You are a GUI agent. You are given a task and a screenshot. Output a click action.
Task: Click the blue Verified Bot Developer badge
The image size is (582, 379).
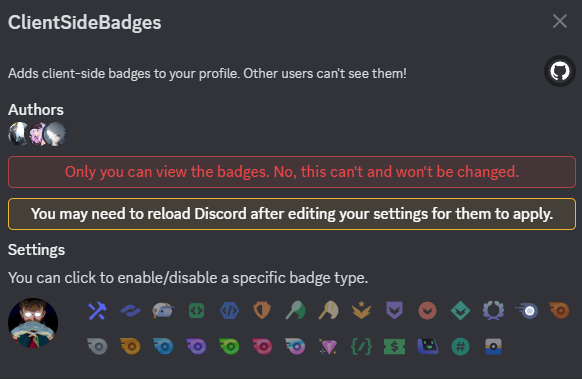click(x=229, y=311)
